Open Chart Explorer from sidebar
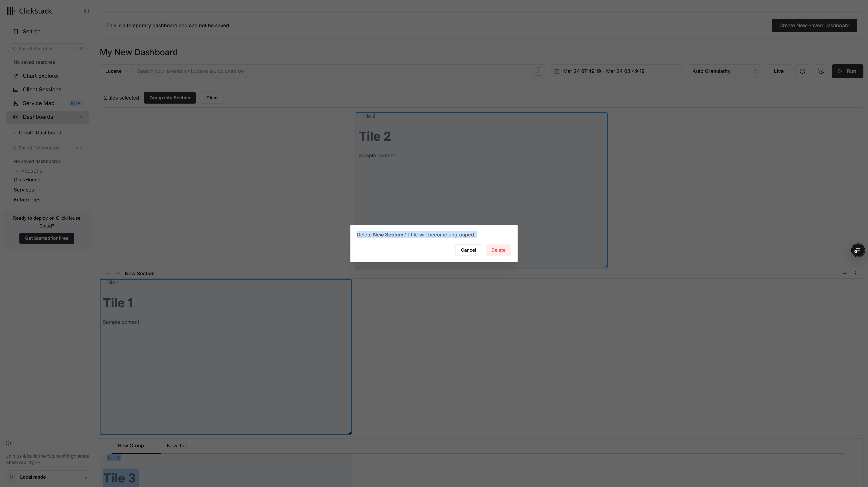 pos(41,76)
